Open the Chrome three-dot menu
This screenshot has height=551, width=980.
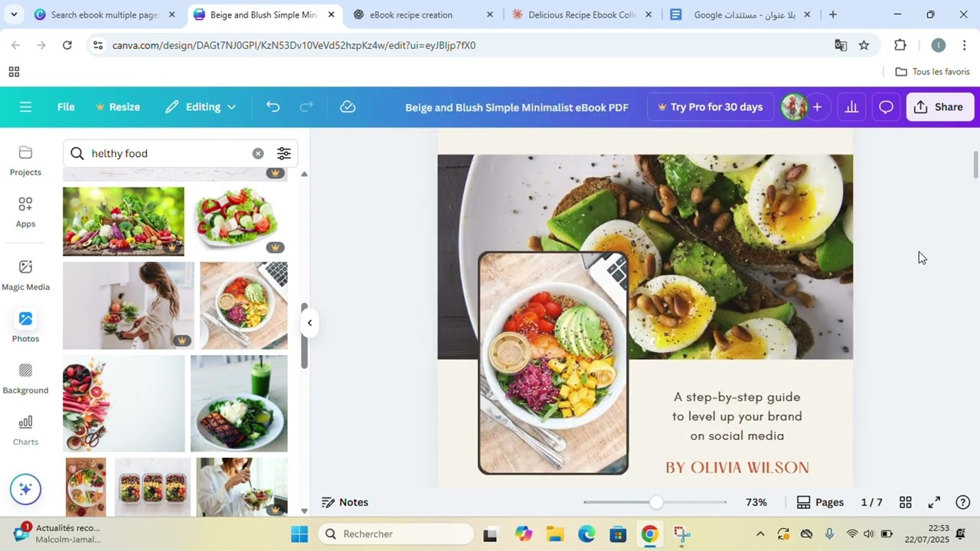[x=964, y=45]
